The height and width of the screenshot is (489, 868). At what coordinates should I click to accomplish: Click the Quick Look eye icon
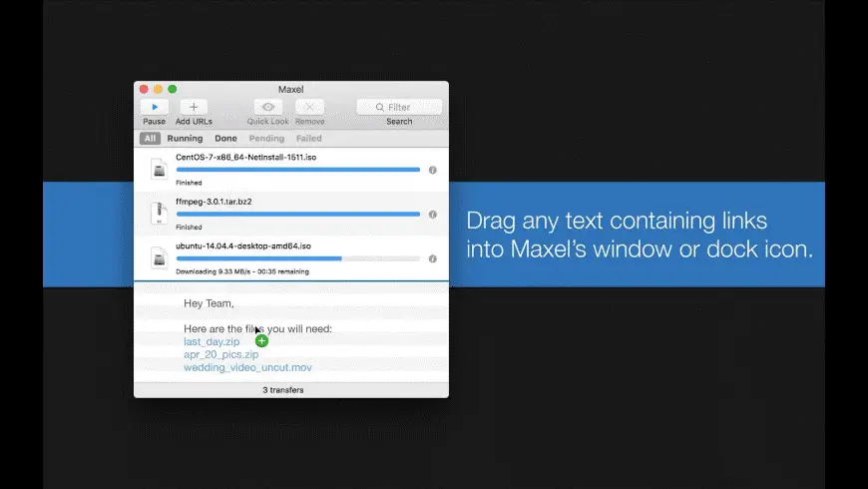coord(268,107)
